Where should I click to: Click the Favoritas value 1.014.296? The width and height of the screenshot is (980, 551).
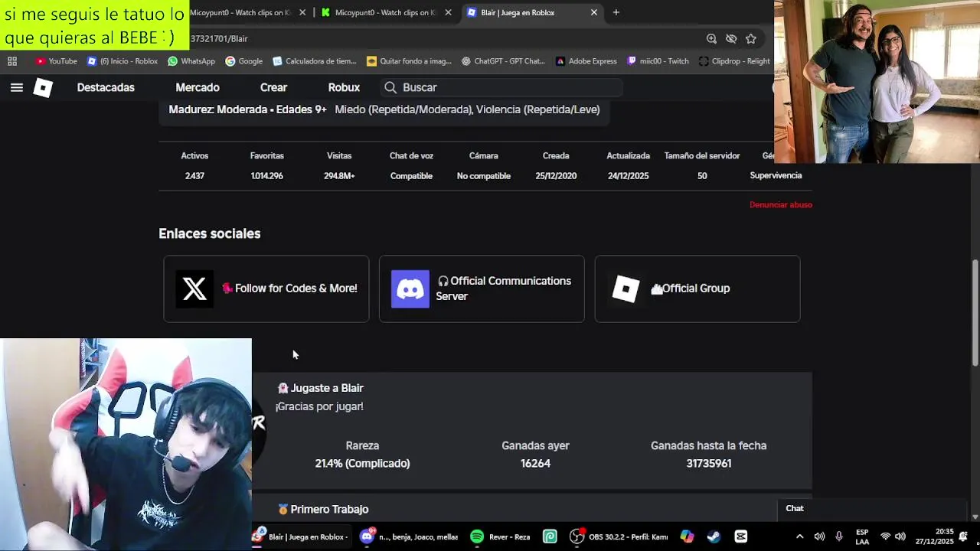[x=266, y=176]
